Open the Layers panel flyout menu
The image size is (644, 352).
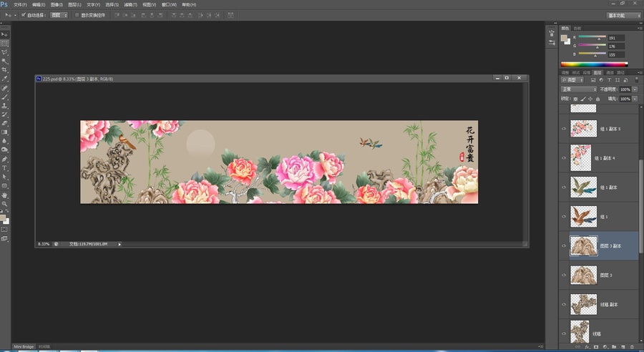(x=640, y=73)
